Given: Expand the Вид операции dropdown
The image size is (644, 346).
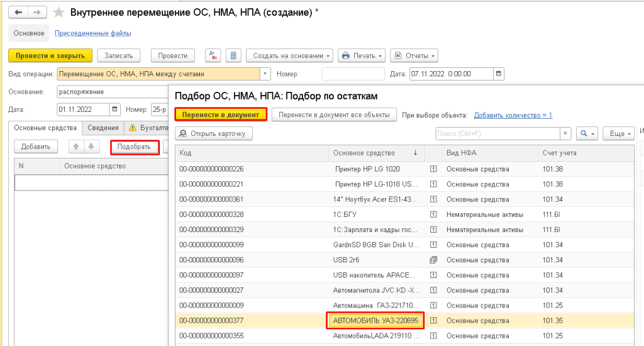Looking at the screenshot, I should [265, 74].
